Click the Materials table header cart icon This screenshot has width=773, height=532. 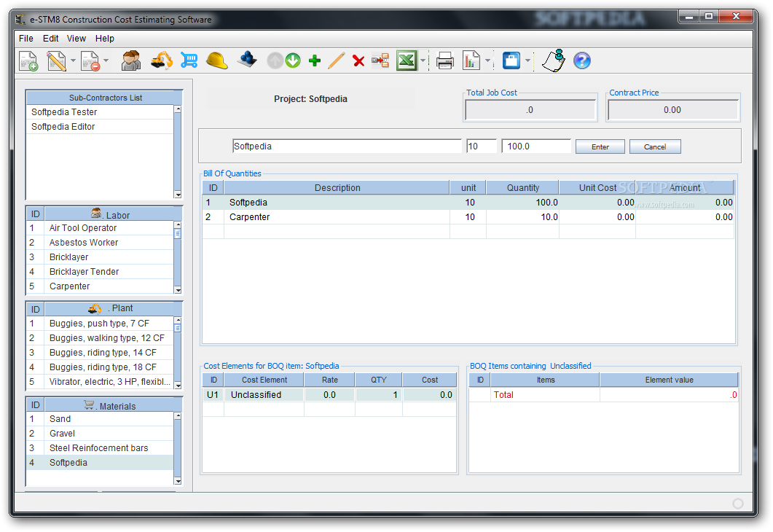pos(89,404)
